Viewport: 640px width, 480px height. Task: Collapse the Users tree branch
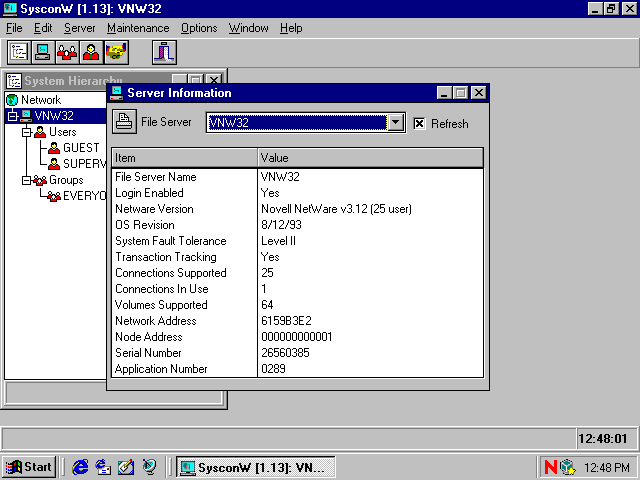pyautogui.click(x=27, y=132)
